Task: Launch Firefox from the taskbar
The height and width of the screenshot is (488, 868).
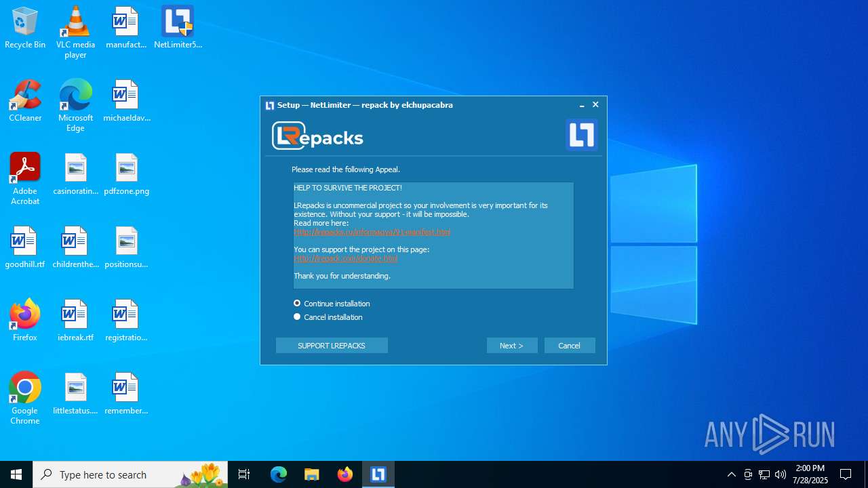Action: 345,474
